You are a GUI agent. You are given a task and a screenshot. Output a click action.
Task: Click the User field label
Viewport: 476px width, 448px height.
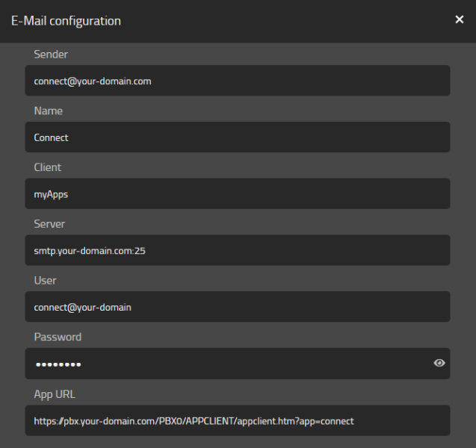(x=46, y=281)
